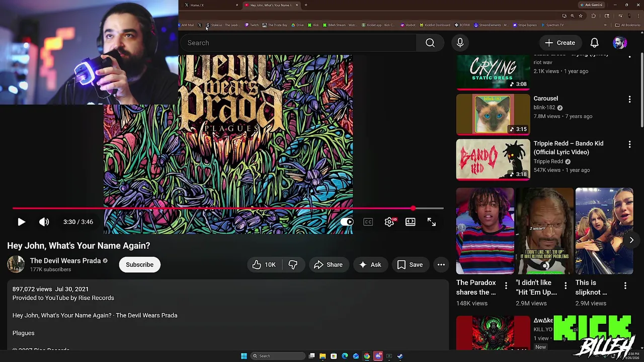Screen dimensions: 644x362
Task: Open Task View on the taskbar
Action: pyautogui.click(x=312, y=356)
